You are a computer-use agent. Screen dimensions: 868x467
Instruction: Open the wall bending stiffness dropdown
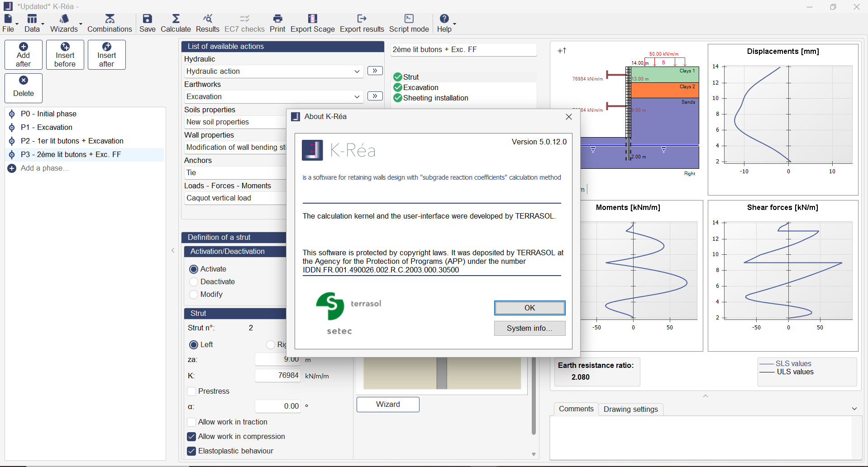[235, 148]
